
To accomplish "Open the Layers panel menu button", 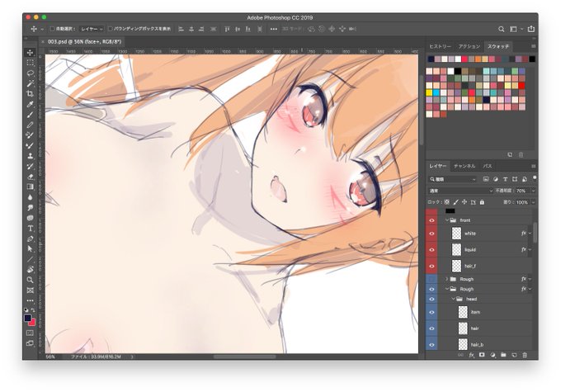I will 533,166.
